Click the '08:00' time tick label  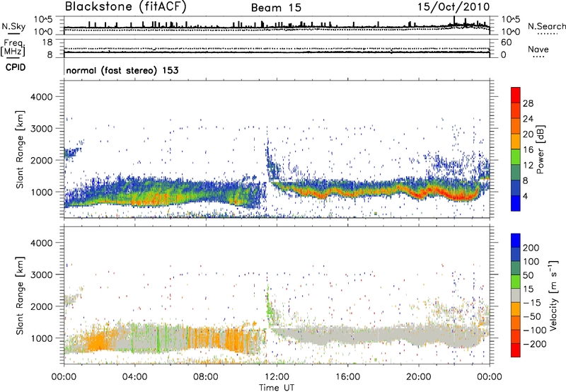coord(206,377)
